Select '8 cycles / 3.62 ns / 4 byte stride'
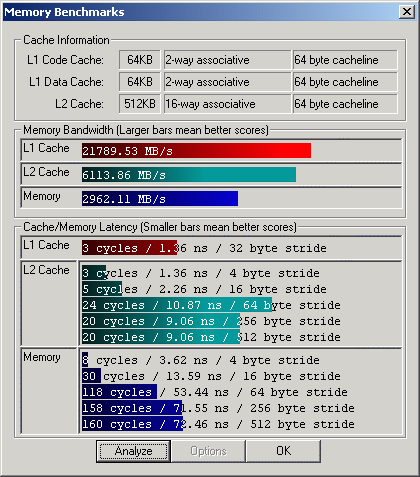Image resolution: width=420 pixels, height=477 pixels. 201,360
